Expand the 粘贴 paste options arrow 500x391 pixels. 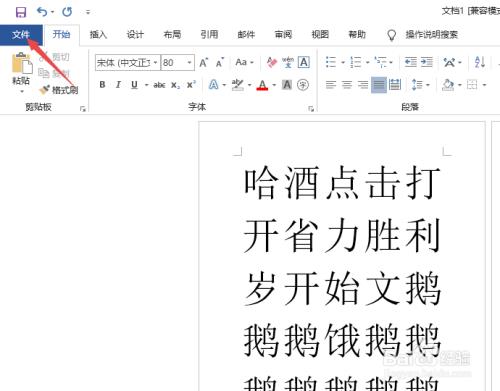(x=22, y=91)
